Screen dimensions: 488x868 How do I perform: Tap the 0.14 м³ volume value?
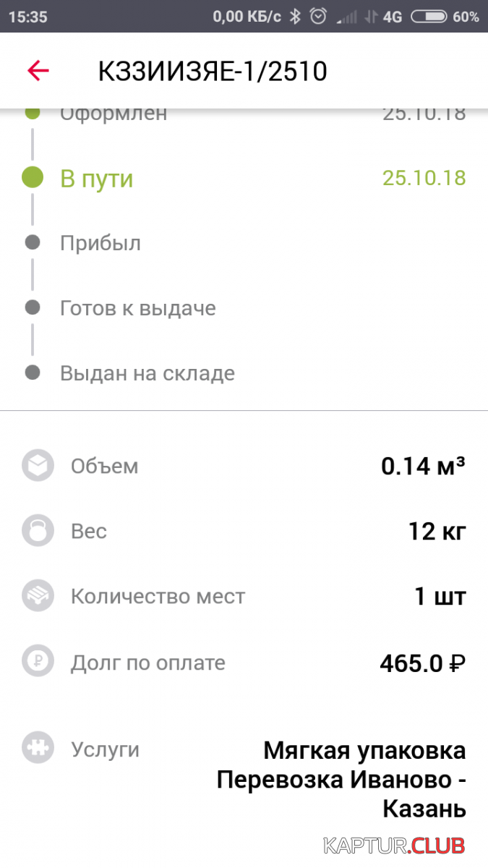423,467
